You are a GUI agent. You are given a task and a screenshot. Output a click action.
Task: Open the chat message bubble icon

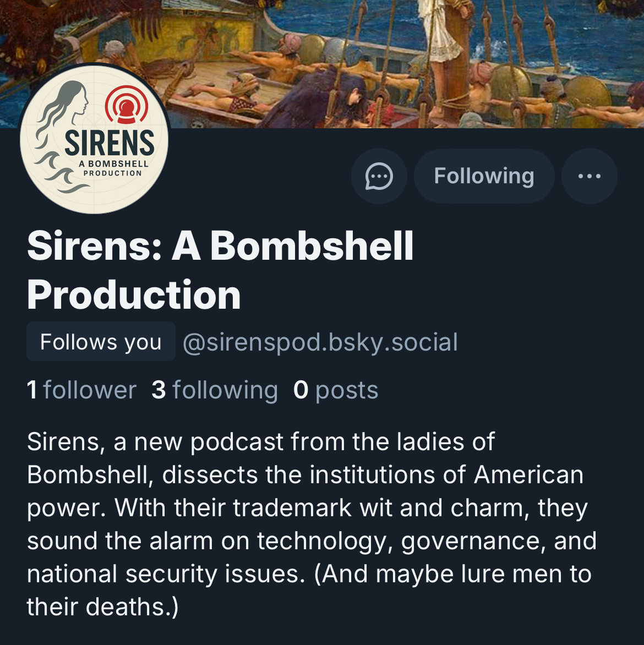(x=379, y=177)
